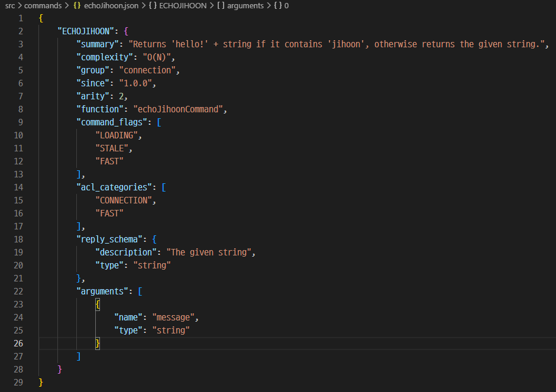
Task: Open the commands breadcrumb folder
Action: [43, 6]
